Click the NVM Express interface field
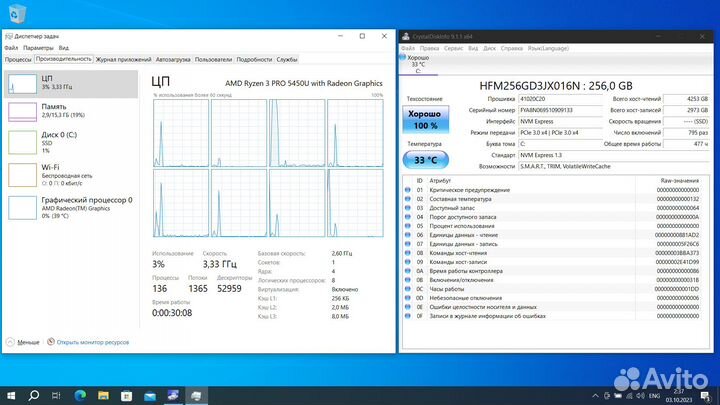 click(x=560, y=121)
